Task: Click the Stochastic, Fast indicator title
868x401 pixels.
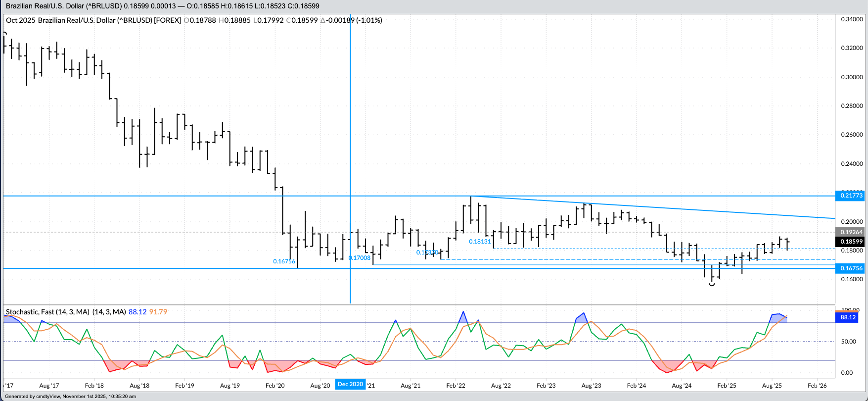Action: click(47, 312)
